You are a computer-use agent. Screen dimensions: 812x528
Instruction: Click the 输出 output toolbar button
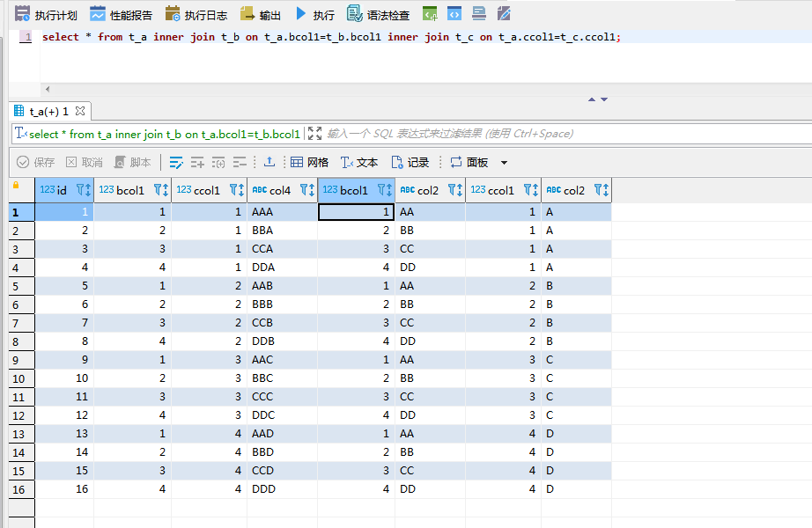point(261,14)
